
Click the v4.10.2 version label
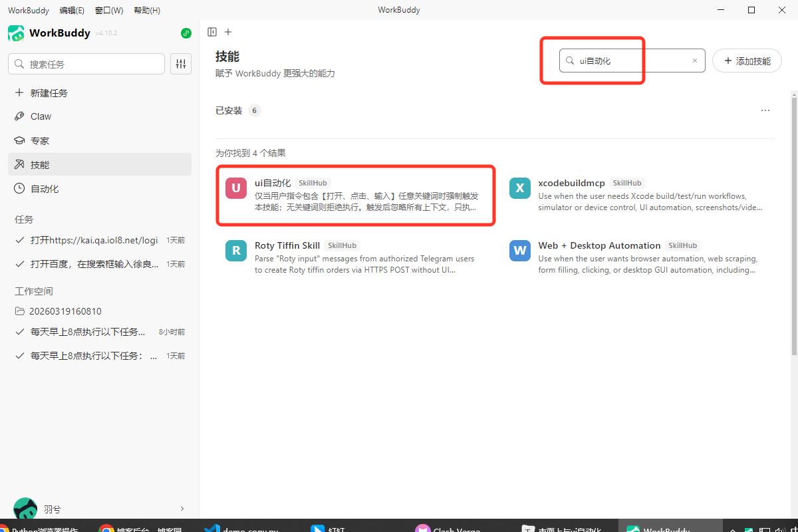(106, 33)
